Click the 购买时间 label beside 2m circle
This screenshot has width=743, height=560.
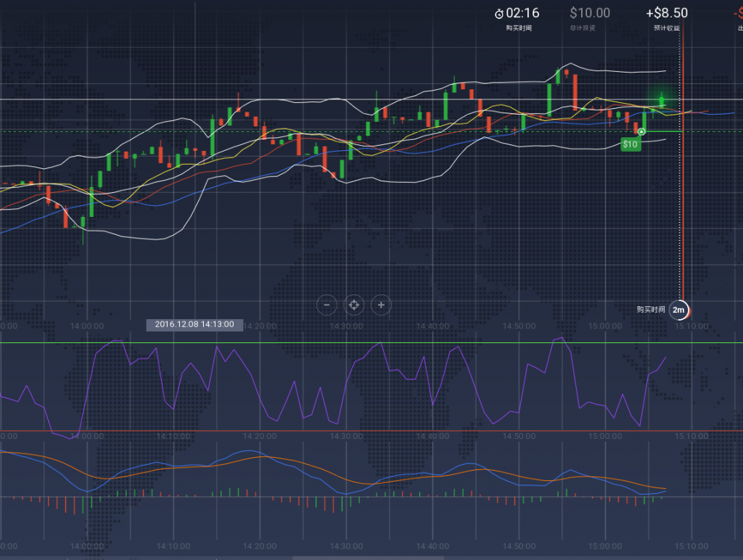coord(650,310)
